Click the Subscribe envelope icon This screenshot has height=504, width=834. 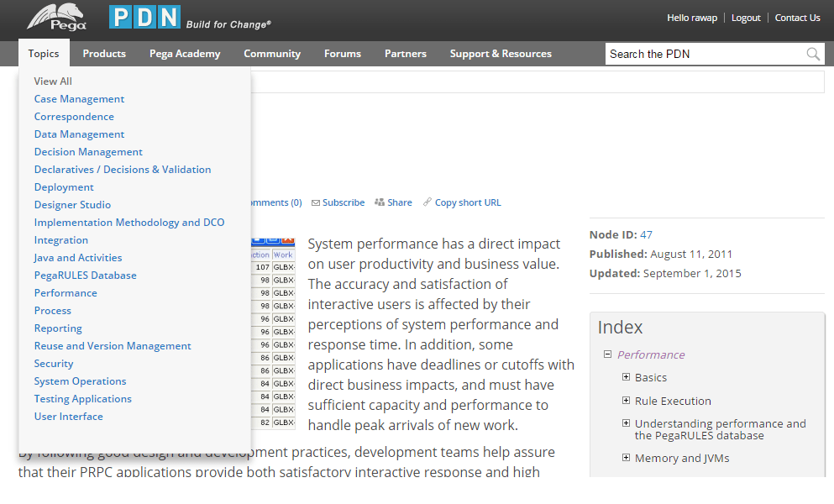[315, 202]
